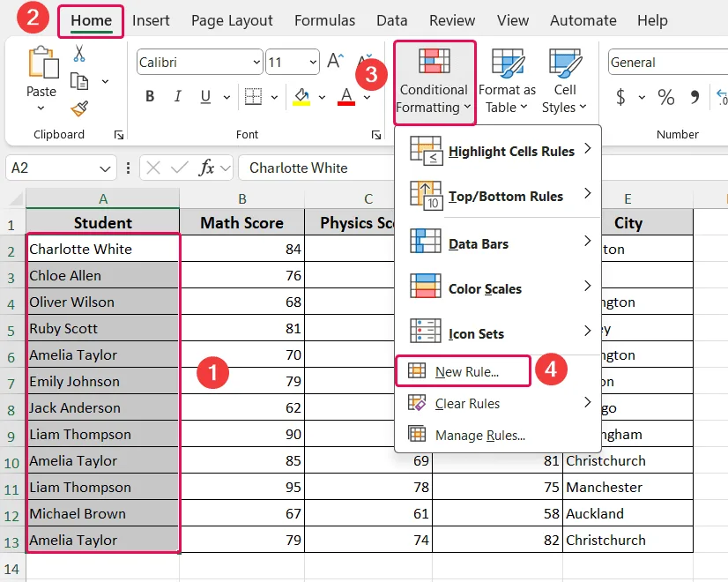Apply the yellow Fill Color
728x582 pixels.
click(301, 97)
